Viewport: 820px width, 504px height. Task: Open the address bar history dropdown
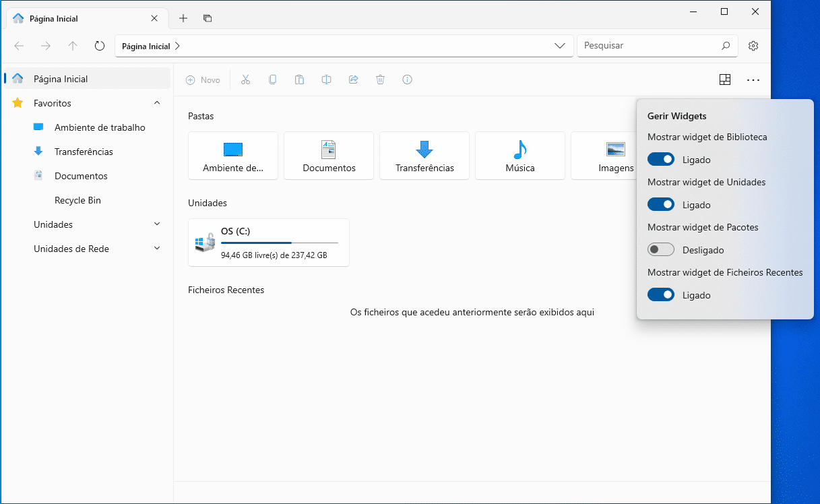coord(559,46)
